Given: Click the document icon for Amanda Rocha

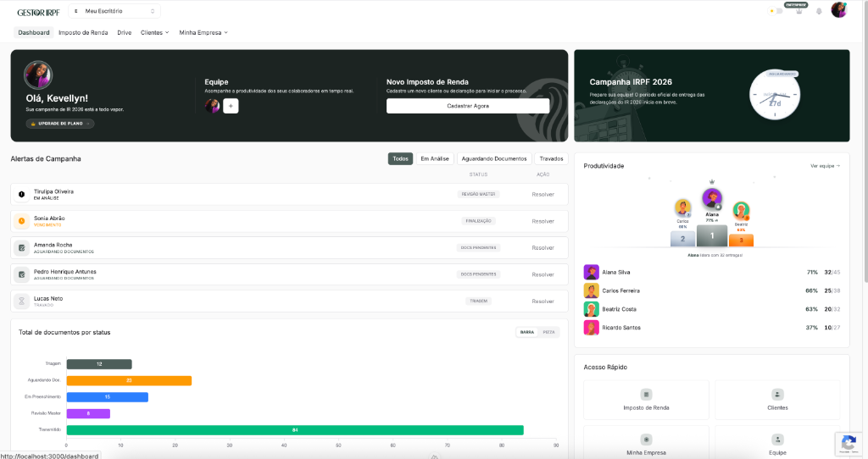Looking at the screenshot, I should [21, 248].
